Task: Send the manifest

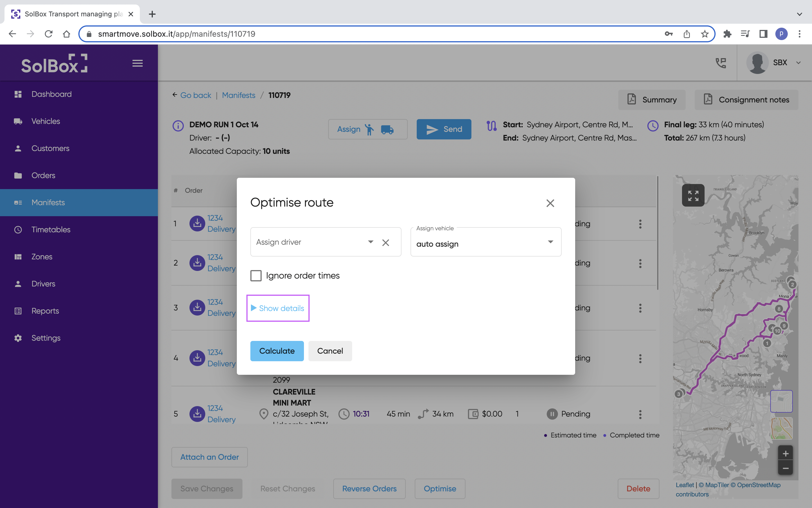Action: 443,129
